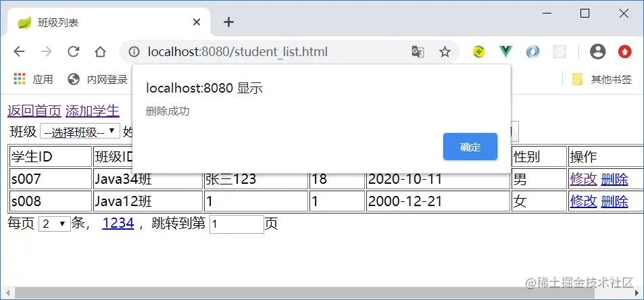This screenshot has height=300, width=644.
Task: Open a new browser tab
Action: 229,22
